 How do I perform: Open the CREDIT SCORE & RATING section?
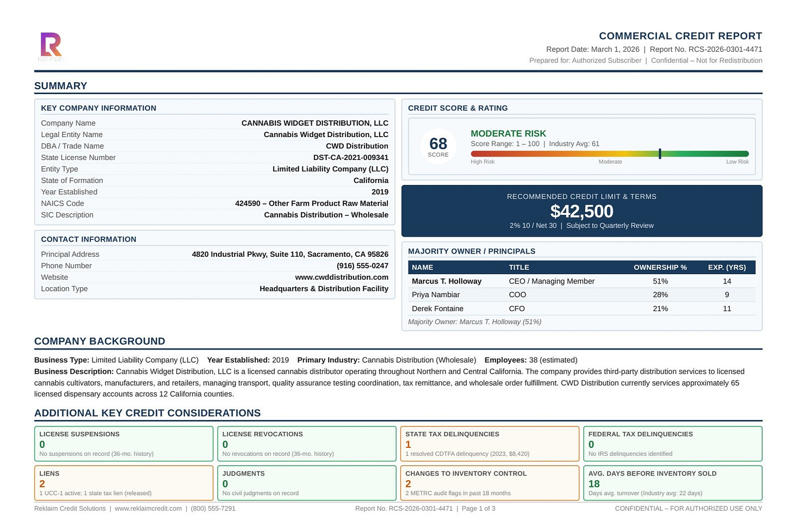(458, 108)
